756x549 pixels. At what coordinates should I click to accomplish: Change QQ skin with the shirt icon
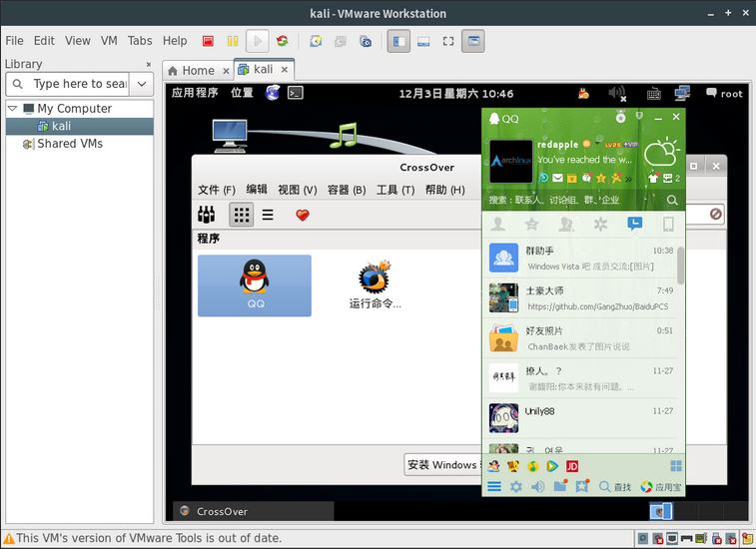pos(653,179)
